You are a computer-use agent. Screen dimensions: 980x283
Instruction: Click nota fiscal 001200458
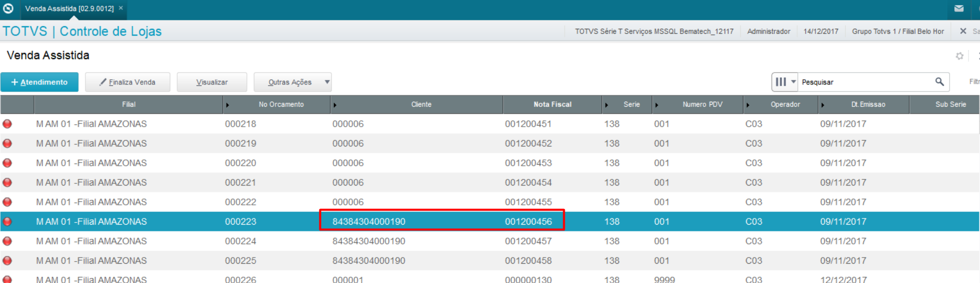(x=528, y=261)
